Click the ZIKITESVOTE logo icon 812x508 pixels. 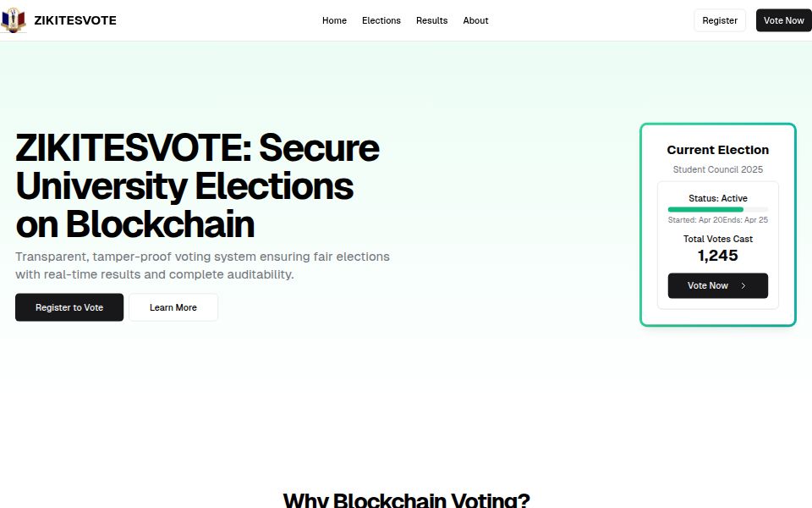click(x=14, y=19)
